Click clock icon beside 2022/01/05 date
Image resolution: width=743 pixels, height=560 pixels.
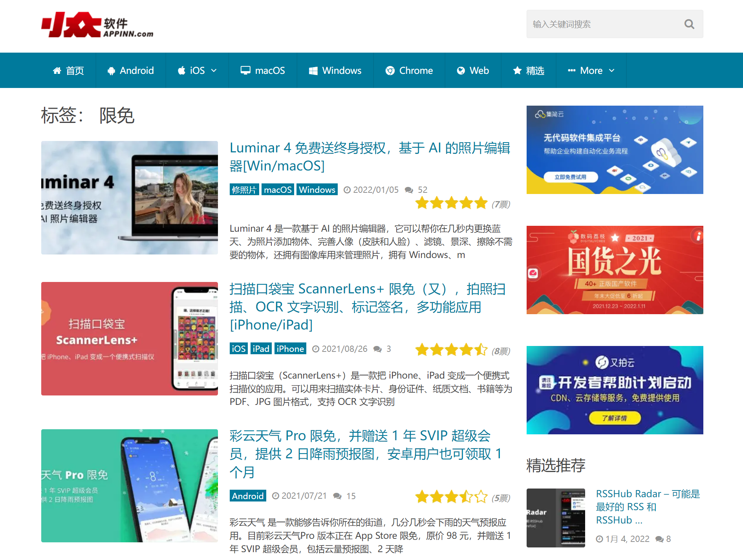(x=347, y=190)
